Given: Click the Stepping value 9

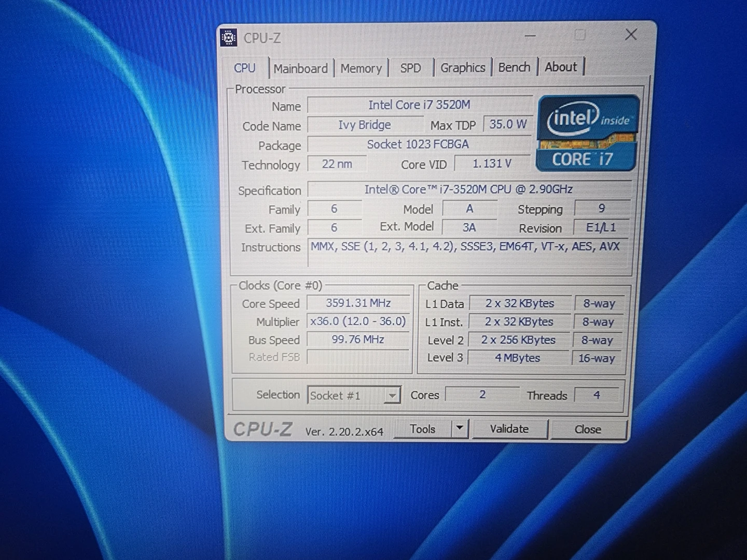Looking at the screenshot, I should coord(602,208).
